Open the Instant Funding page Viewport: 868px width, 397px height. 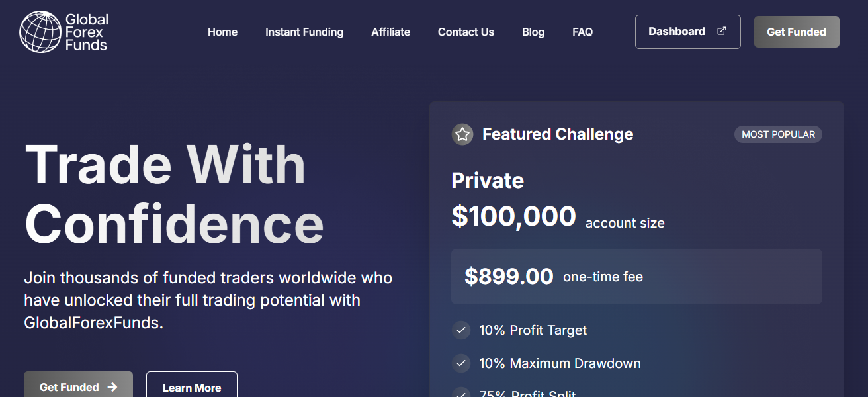tap(304, 32)
